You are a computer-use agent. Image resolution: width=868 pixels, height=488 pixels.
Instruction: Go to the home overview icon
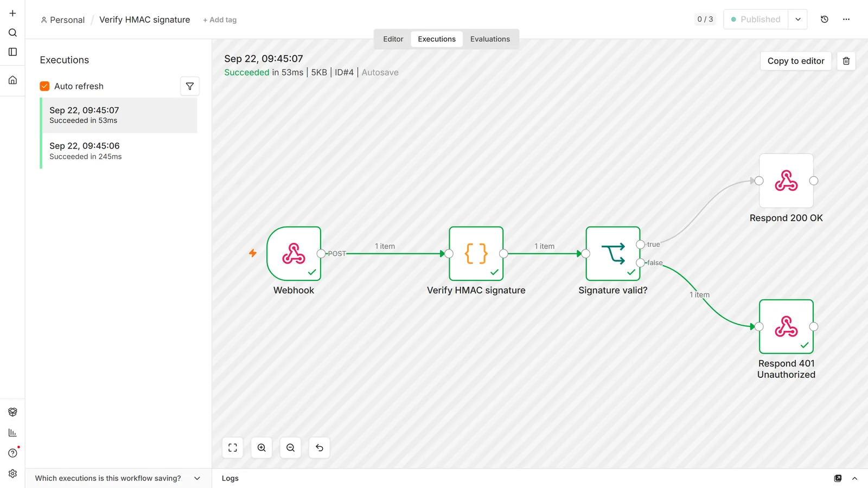click(12, 80)
